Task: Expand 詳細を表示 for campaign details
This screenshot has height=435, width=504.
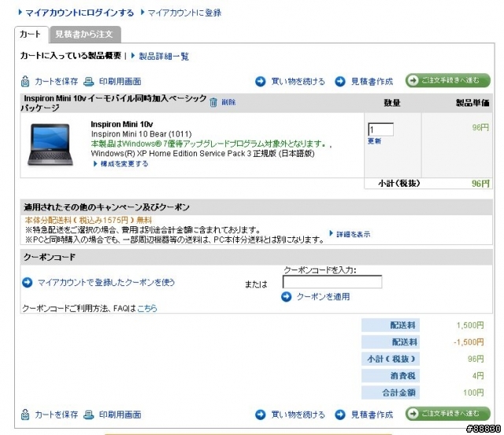Action: 354,234
